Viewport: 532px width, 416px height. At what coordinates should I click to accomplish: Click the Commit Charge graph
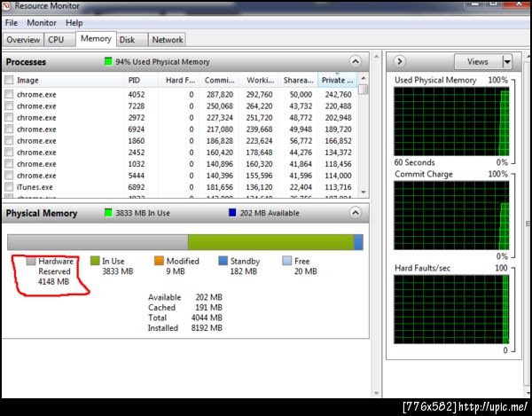click(451, 216)
